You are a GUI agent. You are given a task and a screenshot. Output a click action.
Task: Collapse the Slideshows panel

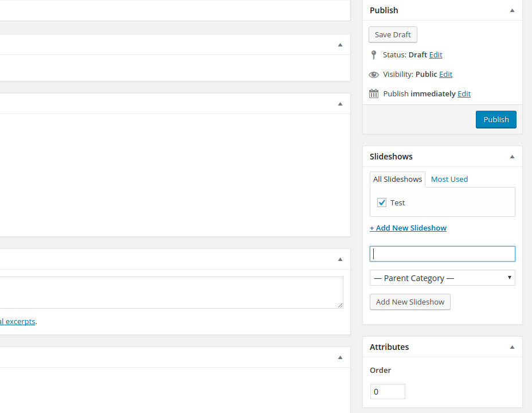tap(512, 157)
